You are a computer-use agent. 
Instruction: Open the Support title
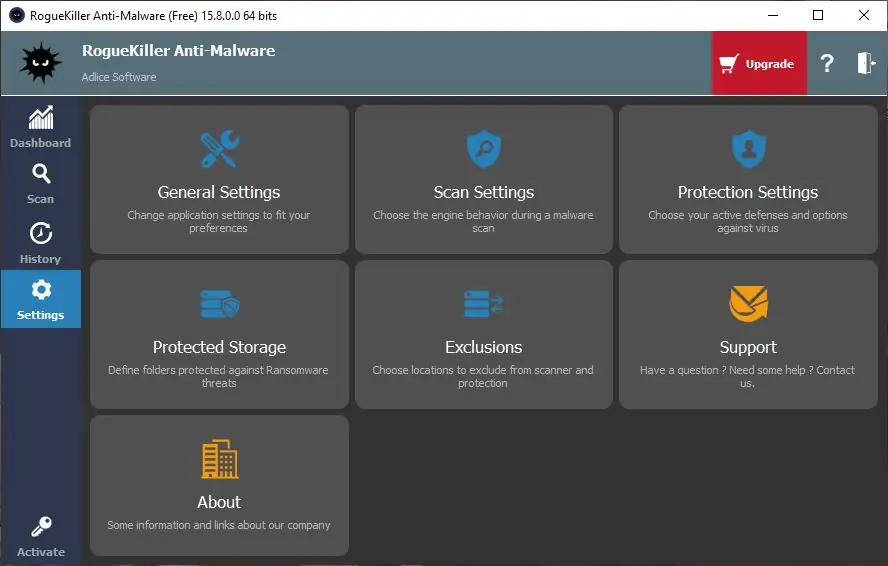(x=748, y=347)
